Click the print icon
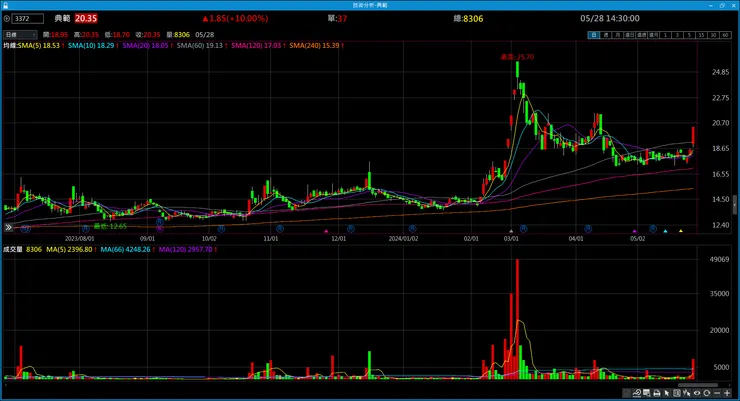The image size is (740, 401). (656, 393)
